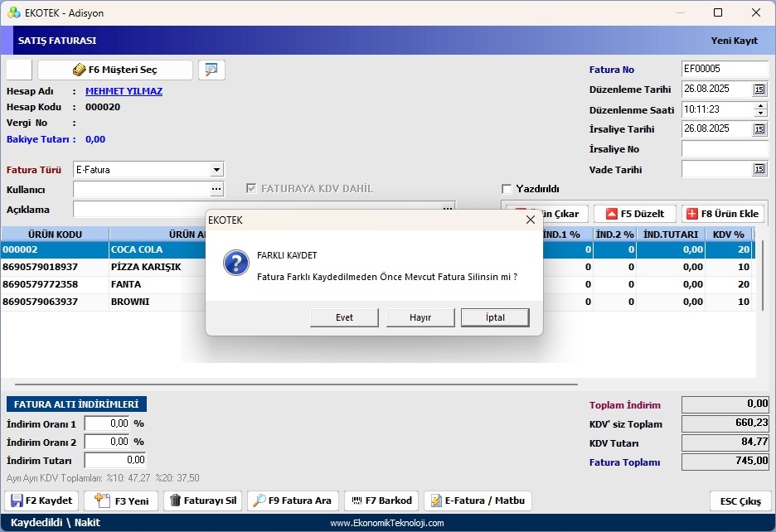The height and width of the screenshot is (532, 776).
Task: Delete invoice using Faturayı Sil
Action: (203, 501)
